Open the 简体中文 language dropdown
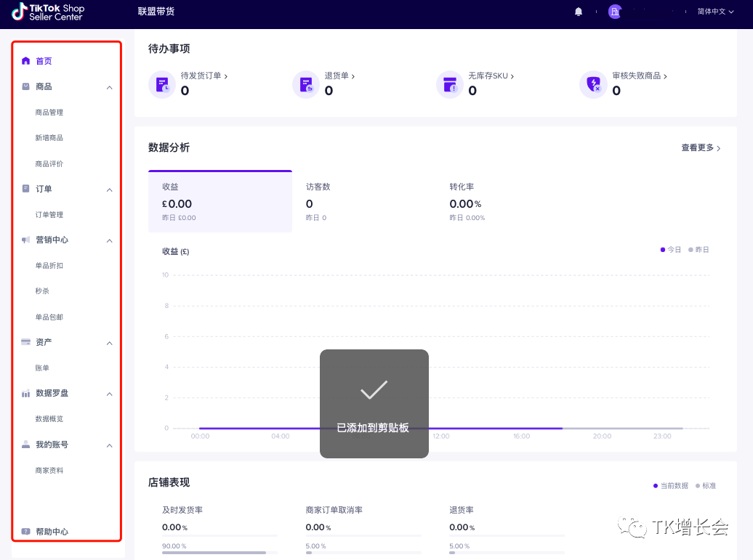 [713, 12]
